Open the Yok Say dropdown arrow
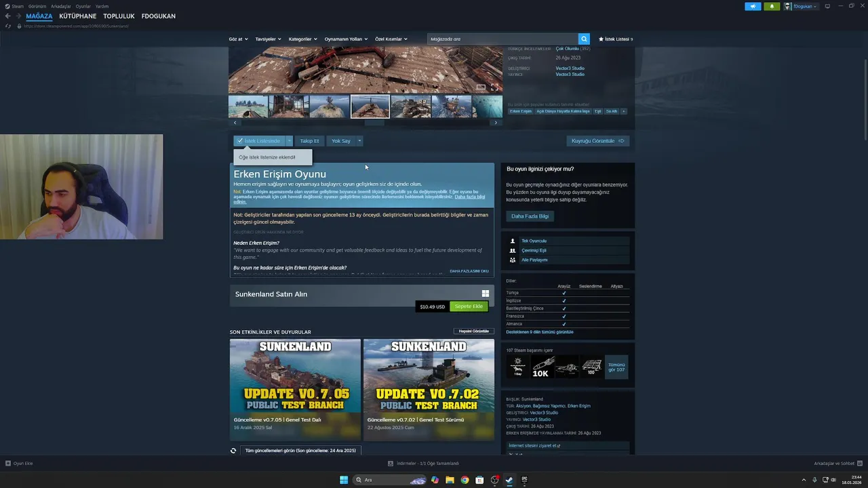 click(359, 141)
